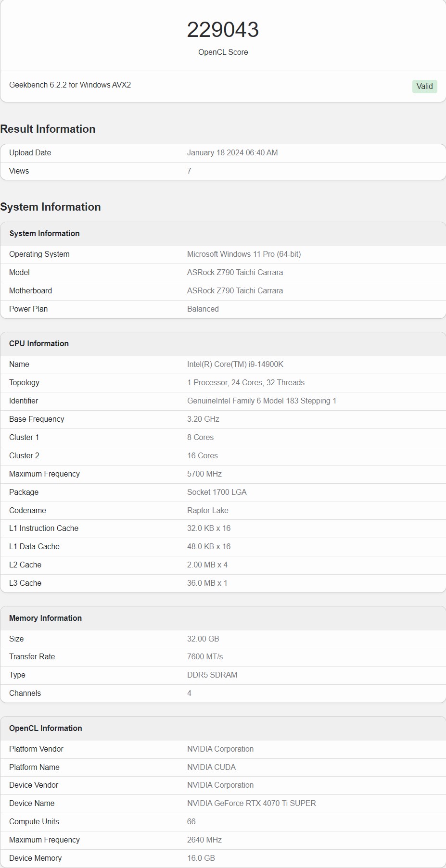446x868 pixels.
Task: Click the Views count value 7
Action: click(x=189, y=171)
